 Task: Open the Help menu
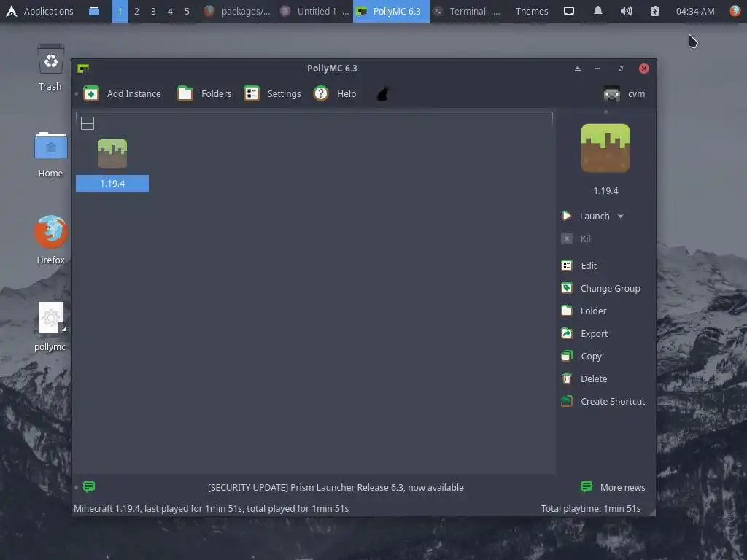coord(335,93)
